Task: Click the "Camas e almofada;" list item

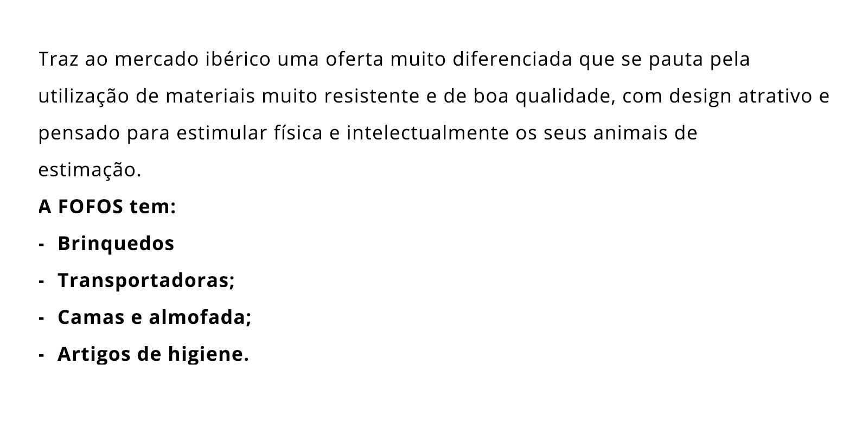Action: pos(155,317)
